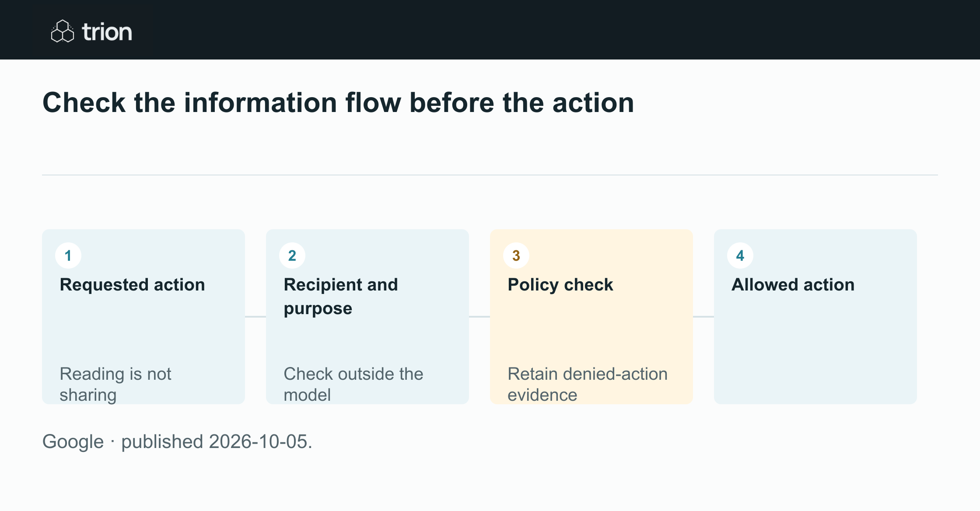Viewport: 980px width, 511px height.
Task: Select the page heading about information flow
Action: (x=338, y=103)
